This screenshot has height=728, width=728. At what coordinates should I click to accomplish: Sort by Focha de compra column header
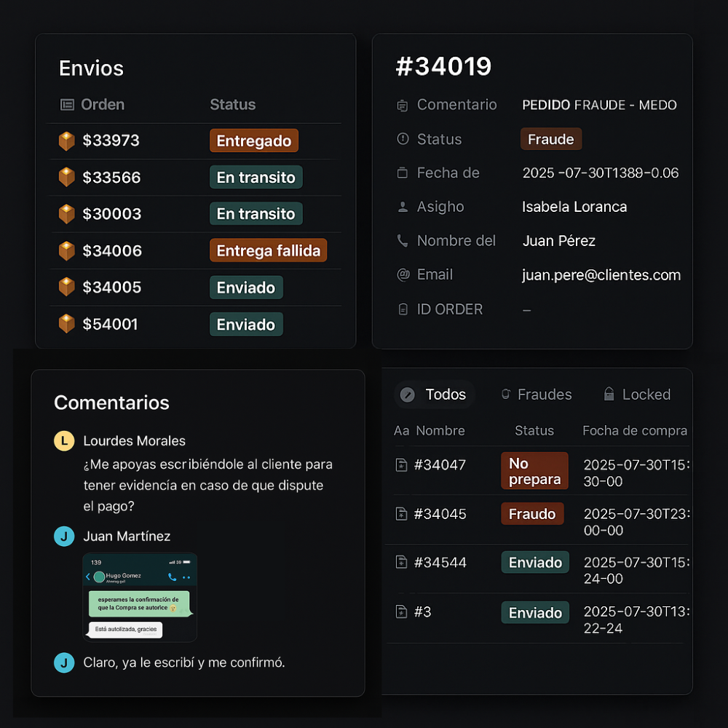634,431
